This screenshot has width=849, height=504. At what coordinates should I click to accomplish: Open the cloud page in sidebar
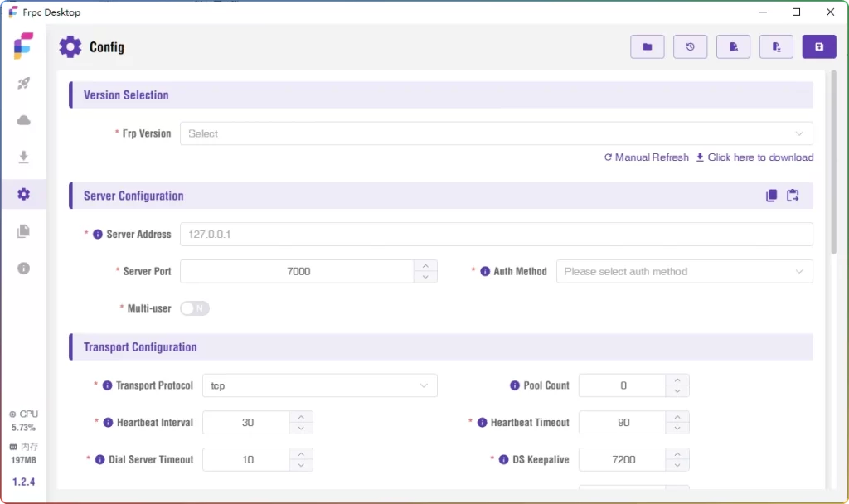pos(23,120)
